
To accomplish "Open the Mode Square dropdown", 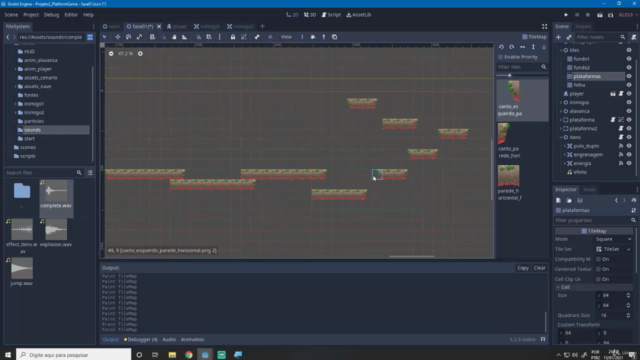I will (x=613, y=239).
